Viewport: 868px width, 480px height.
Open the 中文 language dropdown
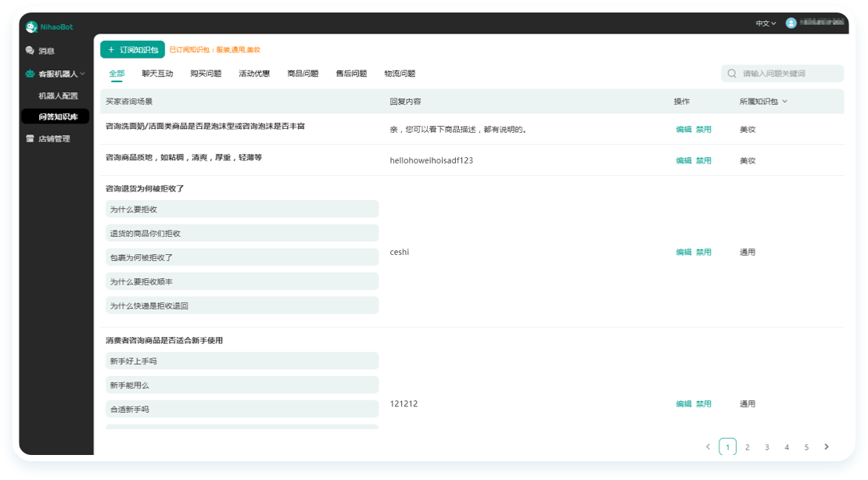tap(765, 23)
